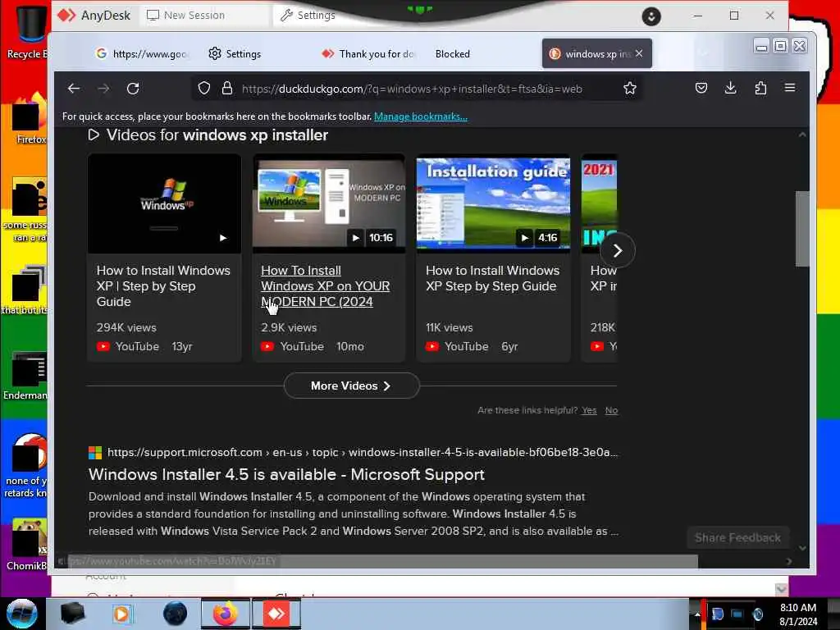This screenshot has width=840, height=630.
Task: Close the 'windows xp ins' tab
Action: tap(639, 53)
